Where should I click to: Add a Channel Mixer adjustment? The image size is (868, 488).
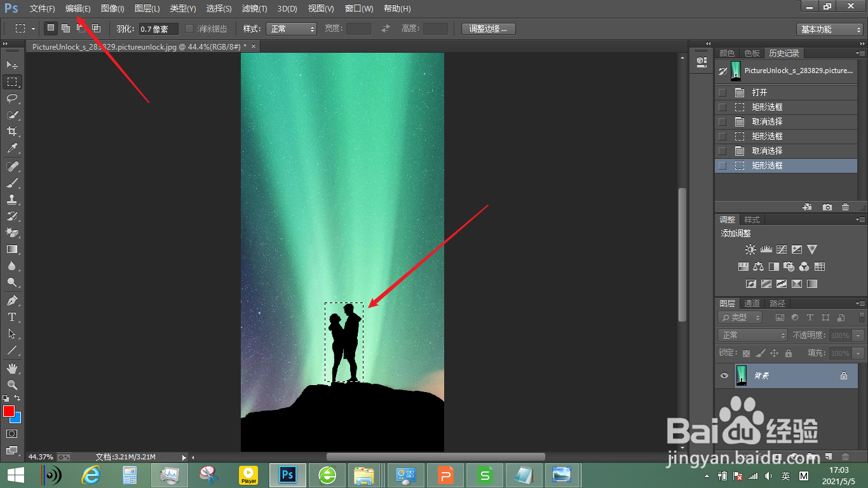pos(804,267)
